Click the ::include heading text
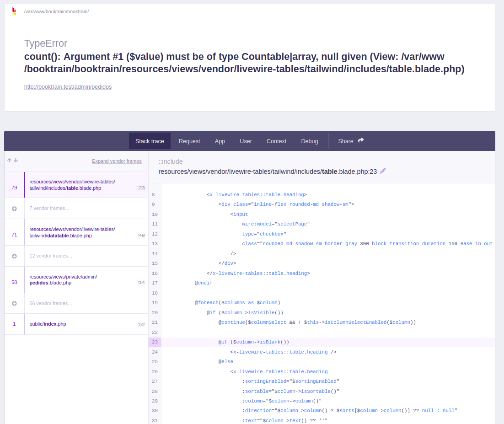The height and width of the screenshot is (424, 504). (170, 161)
